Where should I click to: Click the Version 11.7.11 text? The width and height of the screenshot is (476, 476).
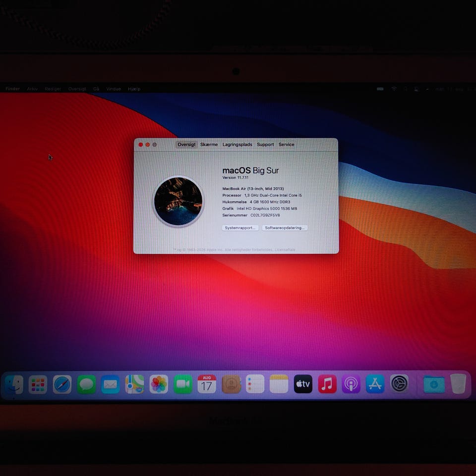tap(235, 178)
